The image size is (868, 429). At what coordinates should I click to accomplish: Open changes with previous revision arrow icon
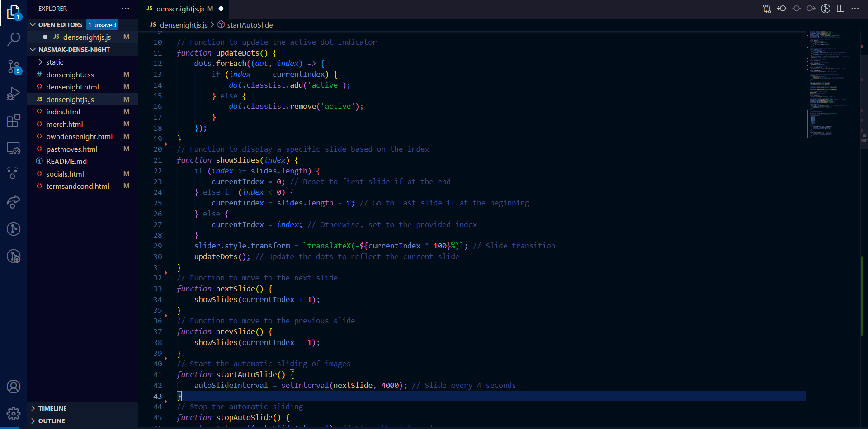coord(782,9)
